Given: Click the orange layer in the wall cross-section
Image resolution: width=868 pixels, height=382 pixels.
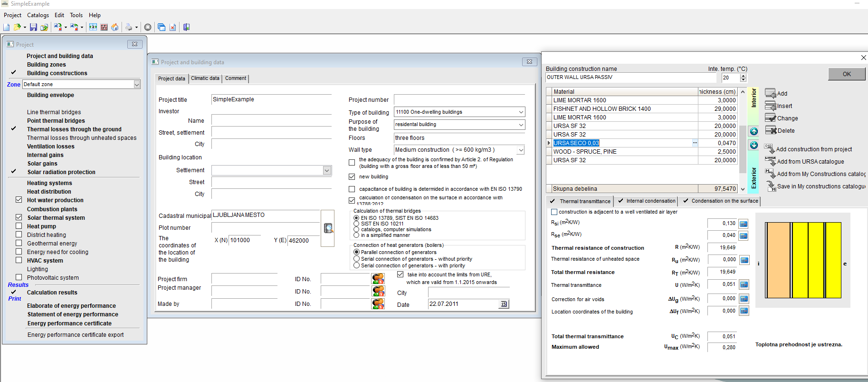Looking at the screenshot, I should (x=778, y=260).
